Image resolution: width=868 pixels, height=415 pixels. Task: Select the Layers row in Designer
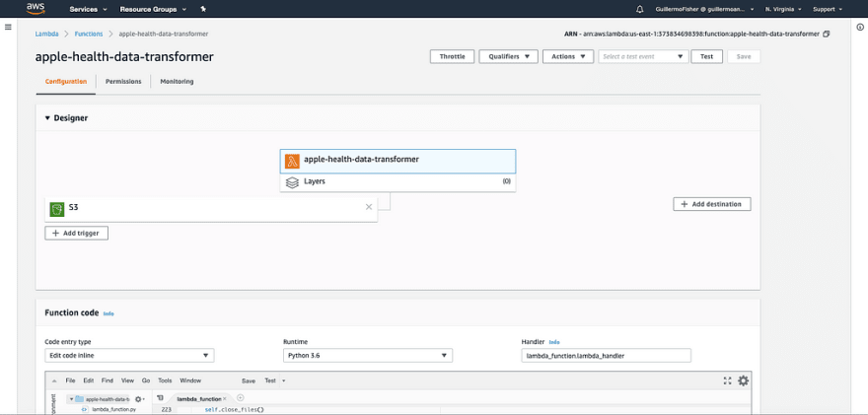[398, 181]
